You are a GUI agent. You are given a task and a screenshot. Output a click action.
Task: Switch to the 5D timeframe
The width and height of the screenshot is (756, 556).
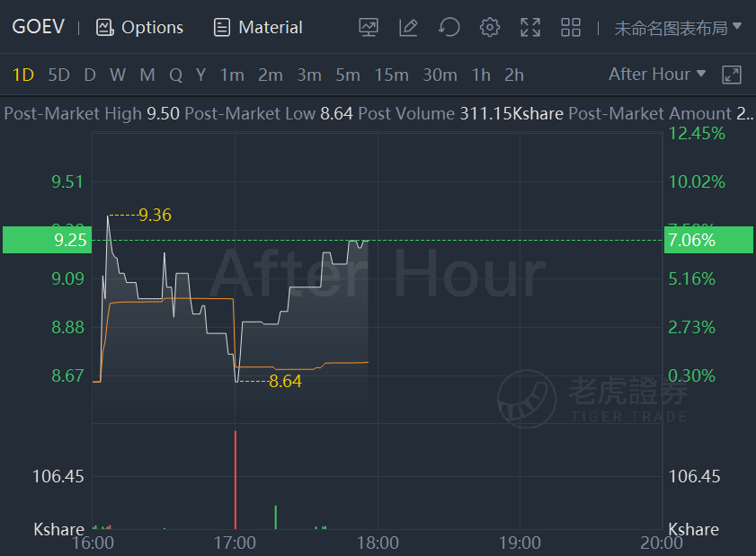tap(58, 75)
